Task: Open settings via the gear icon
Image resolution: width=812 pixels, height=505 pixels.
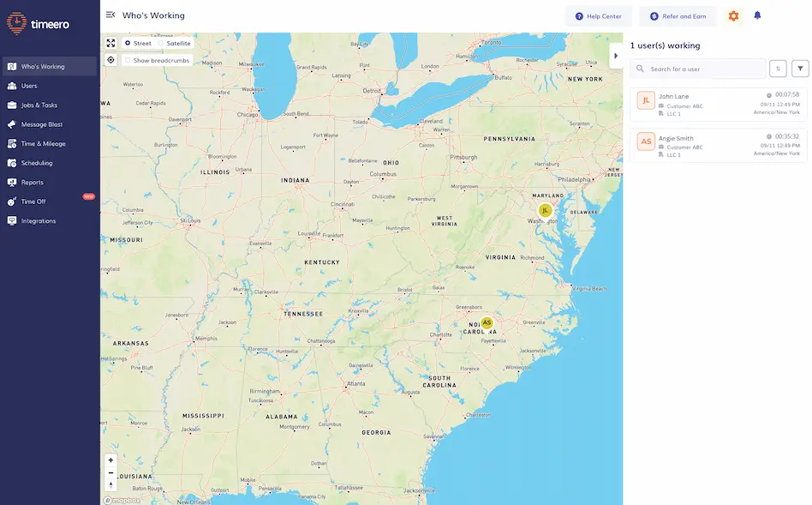Action: [733, 15]
